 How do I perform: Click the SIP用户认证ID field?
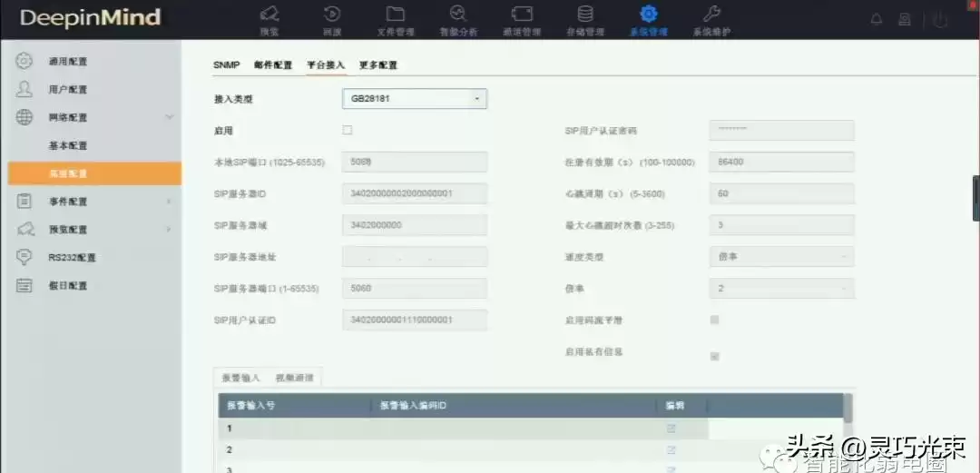[415, 320]
